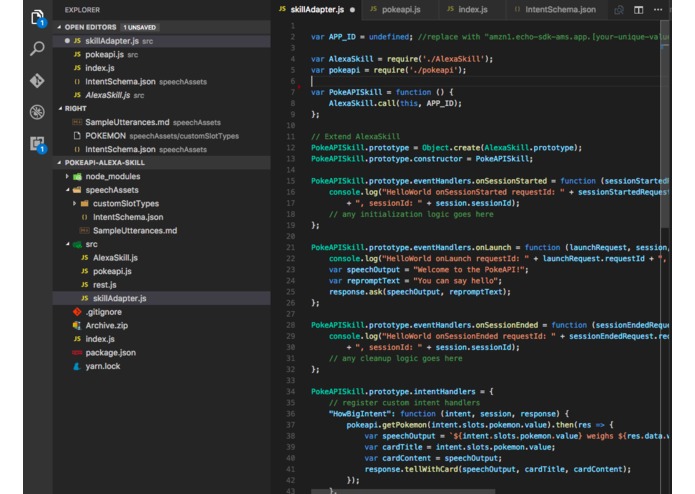Click the horizontal scrollbar at editor bottom

click(403, 491)
